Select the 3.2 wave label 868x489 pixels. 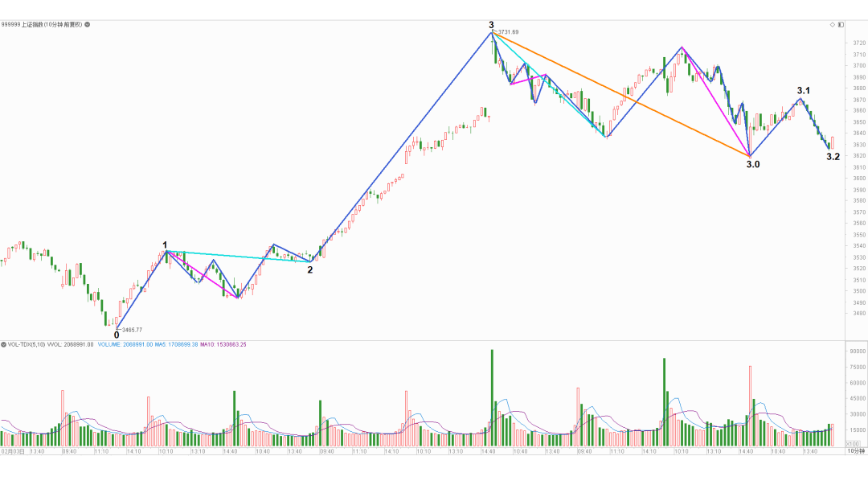point(833,158)
